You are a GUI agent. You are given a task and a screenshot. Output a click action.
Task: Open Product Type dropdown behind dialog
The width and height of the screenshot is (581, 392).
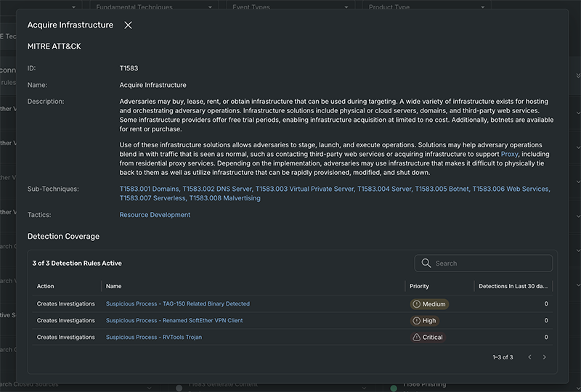pos(426,7)
